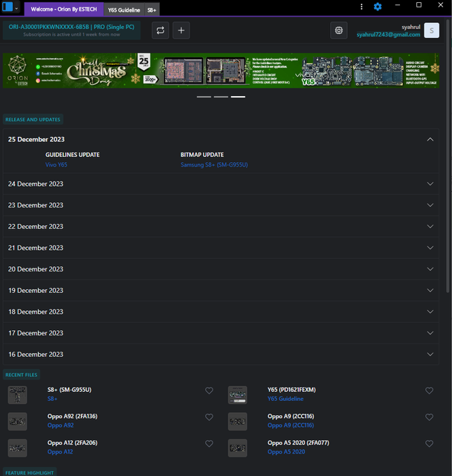Open the Samsung S8+ (SM-G955U) bitmap link

[214, 165]
